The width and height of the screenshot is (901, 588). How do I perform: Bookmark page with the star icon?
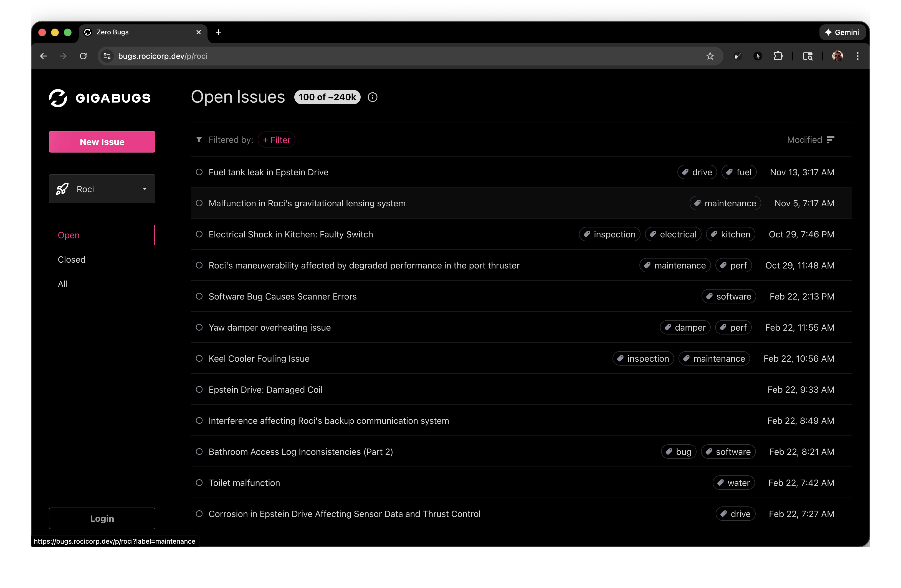(710, 56)
